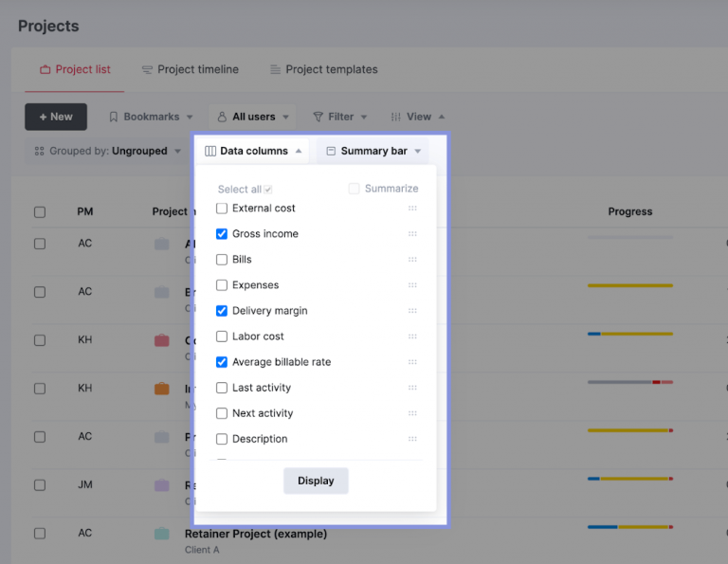Click drag handle icon beside Gross income
This screenshot has width=728, height=564.
[412, 234]
